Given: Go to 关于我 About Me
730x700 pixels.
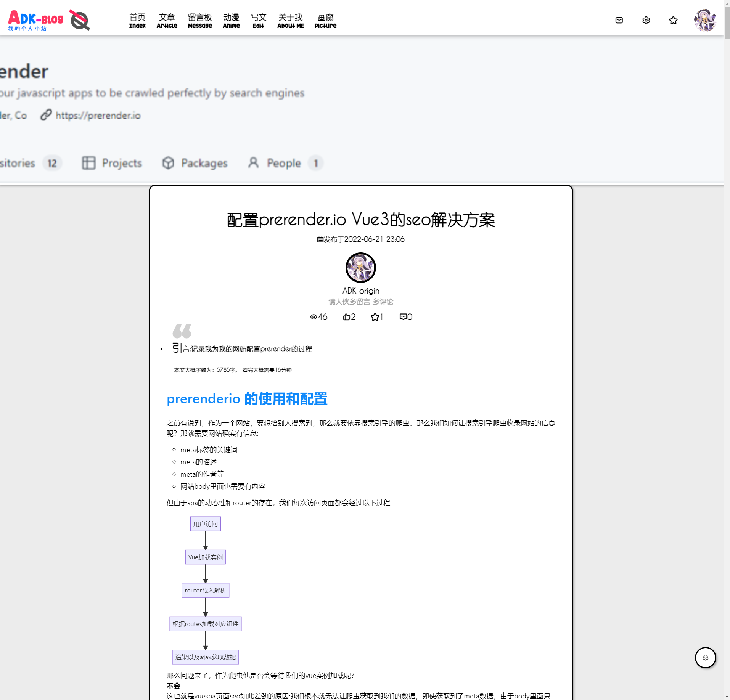Looking at the screenshot, I should coord(291,21).
